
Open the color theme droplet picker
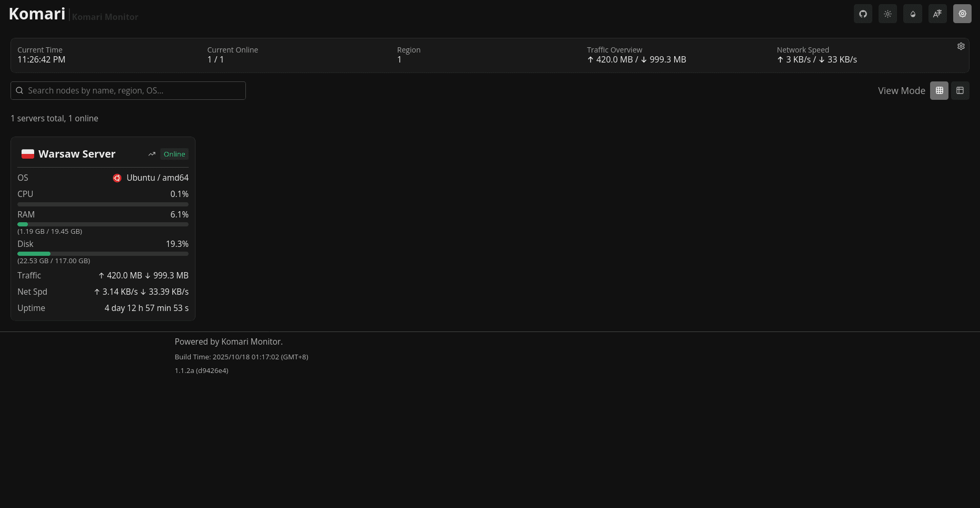click(x=913, y=14)
